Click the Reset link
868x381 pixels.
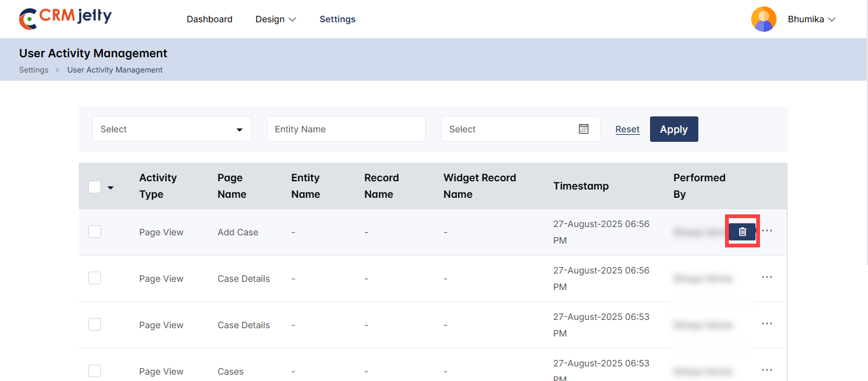[627, 129]
